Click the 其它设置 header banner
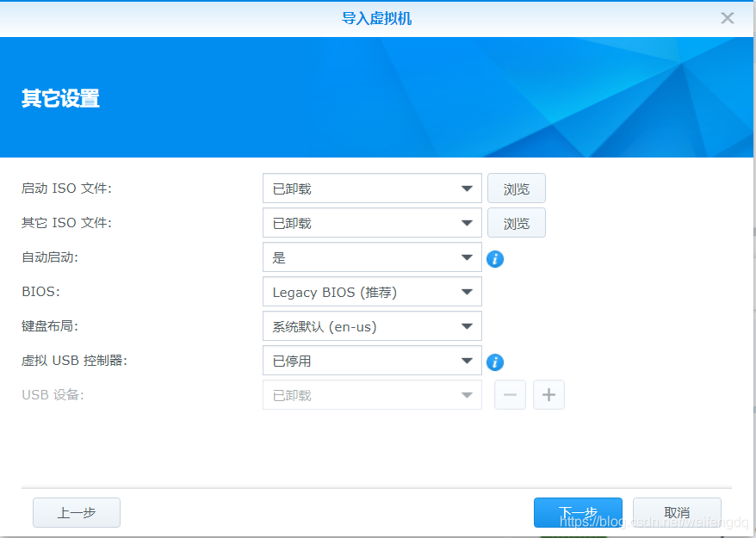The width and height of the screenshot is (756, 538). point(60,99)
